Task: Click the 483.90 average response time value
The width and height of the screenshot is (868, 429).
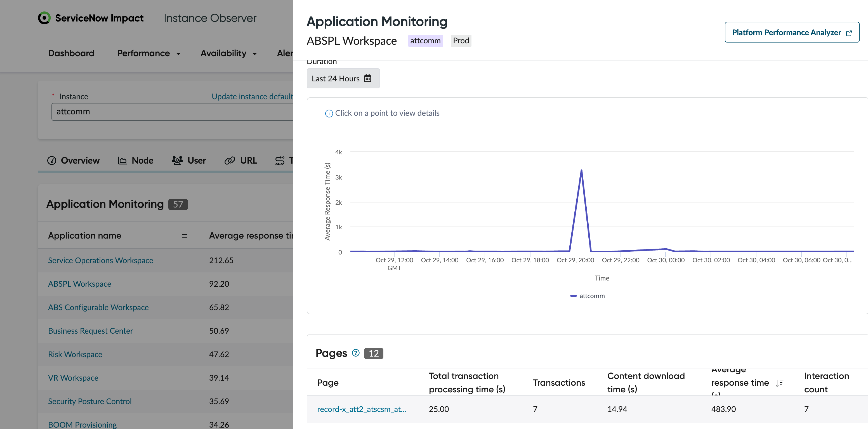Action: pos(723,409)
